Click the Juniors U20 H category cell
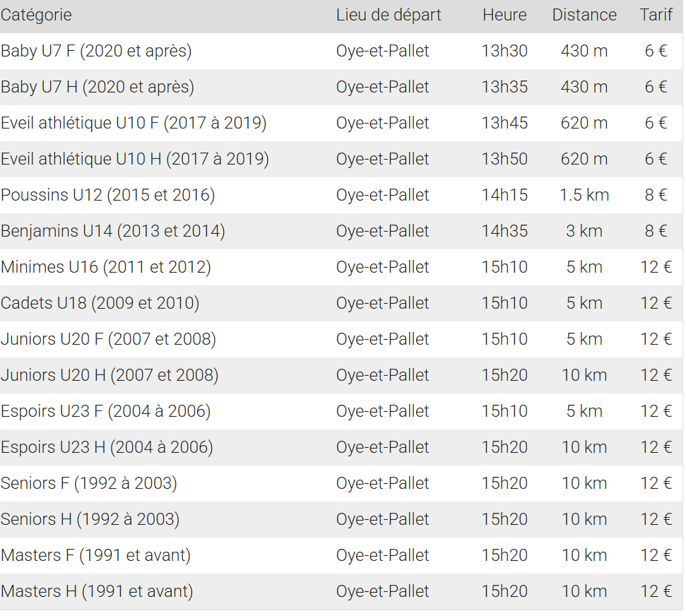686x616 pixels. (x=110, y=375)
